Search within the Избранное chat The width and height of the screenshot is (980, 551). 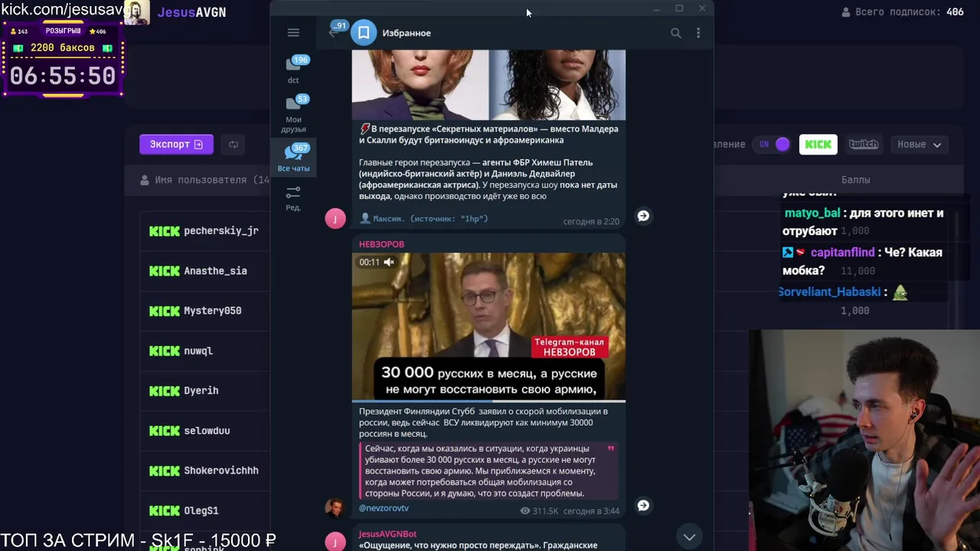[x=676, y=33]
